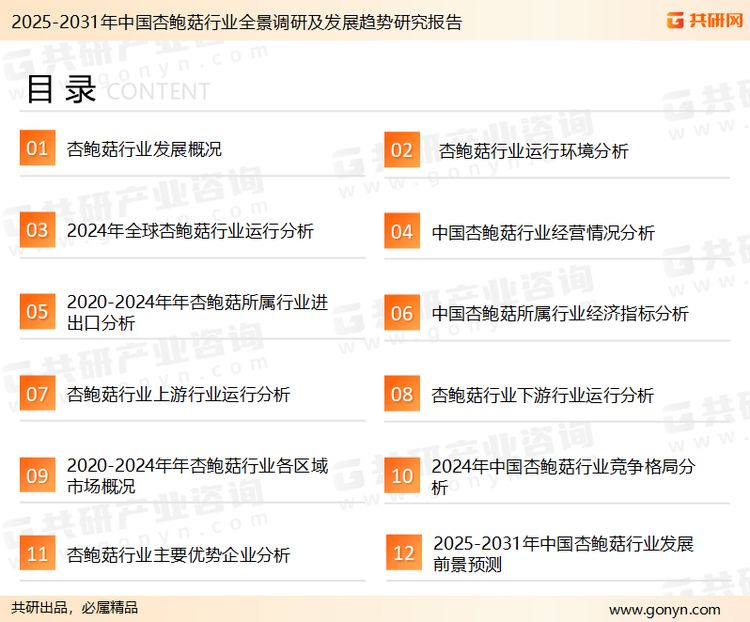Open the 09 numbered badge
Screen dimensions: 750x622
point(37,475)
